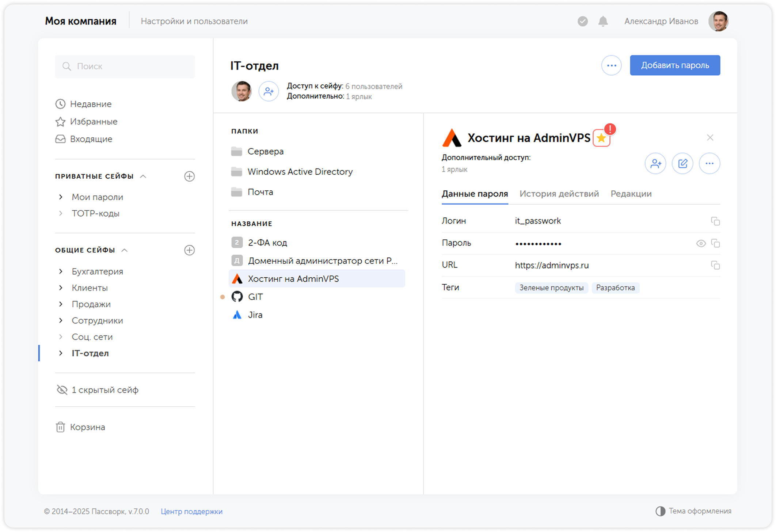776x532 pixels.
Task: Expand the IT-отдел vault chevron
Action: pos(61,353)
